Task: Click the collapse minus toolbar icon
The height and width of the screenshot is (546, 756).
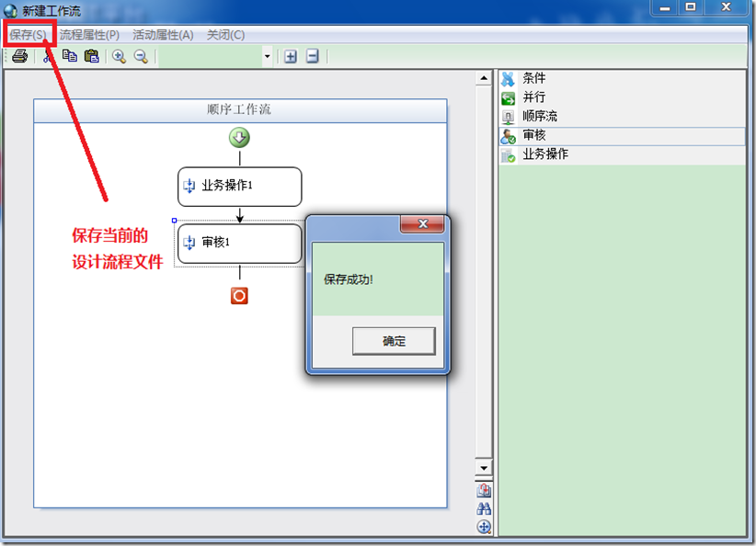Action: [313, 56]
